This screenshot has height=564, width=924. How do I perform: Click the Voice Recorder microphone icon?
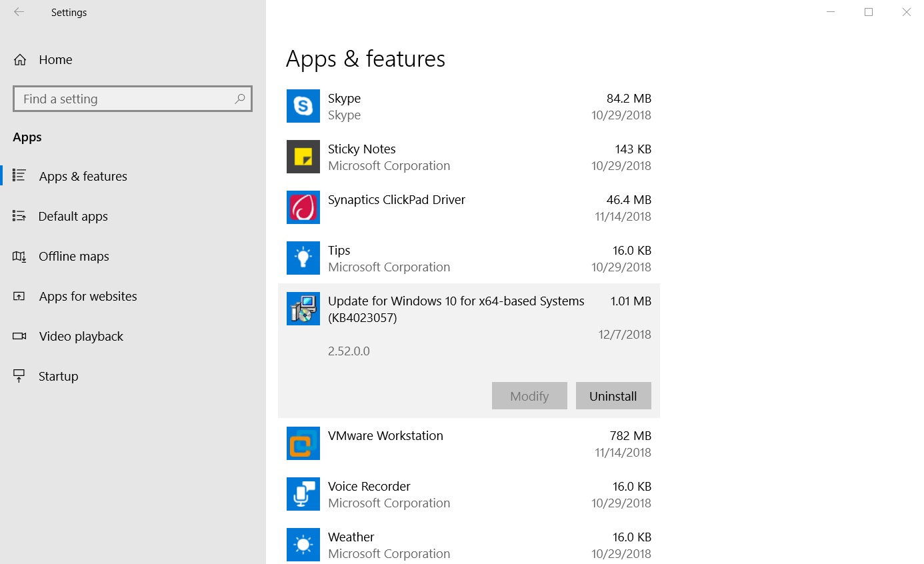(303, 494)
